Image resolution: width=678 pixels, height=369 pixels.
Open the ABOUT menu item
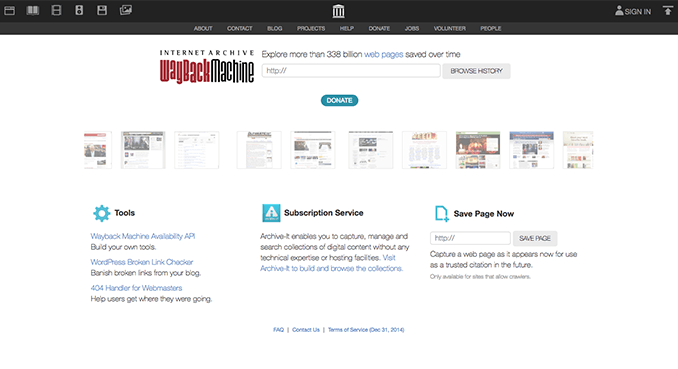click(203, 29)
